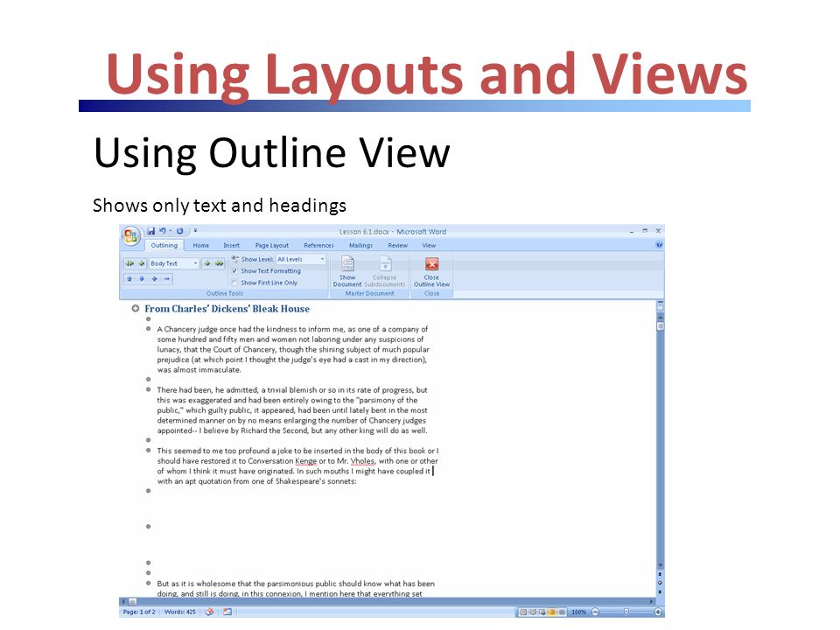
Task: Click the heading text 'From Charles' Dickens' Bleak House'
Action: click(x=227, y=309)
